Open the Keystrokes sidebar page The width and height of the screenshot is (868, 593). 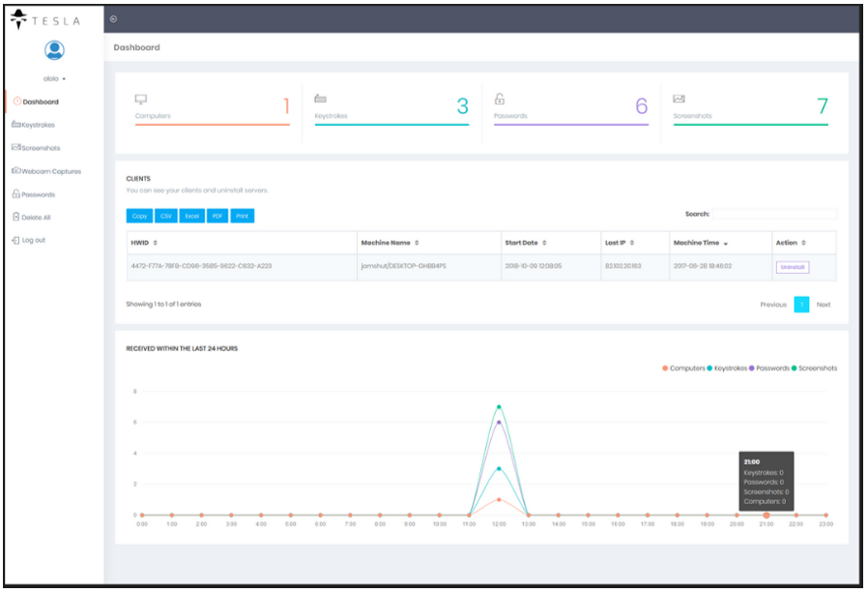[39, 125]
